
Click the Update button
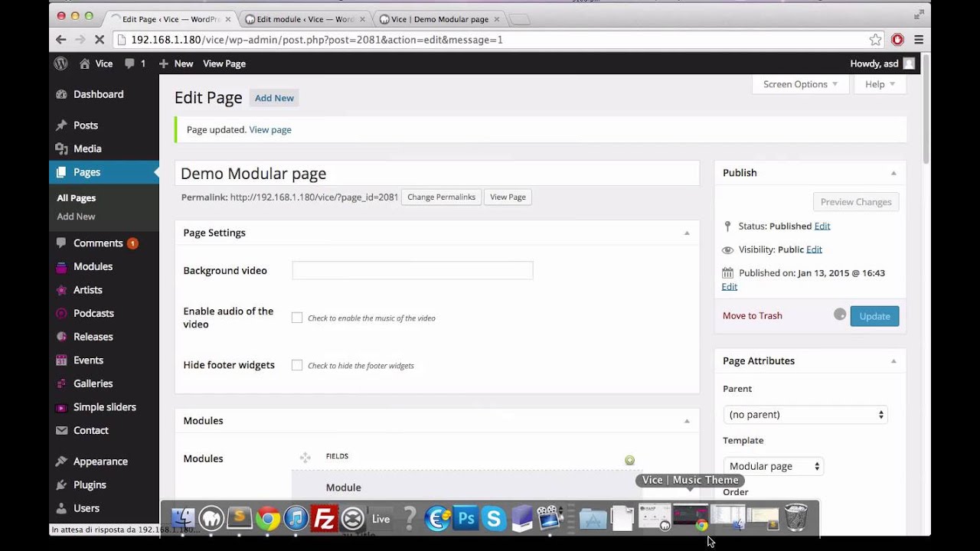[x=874, y=316]
